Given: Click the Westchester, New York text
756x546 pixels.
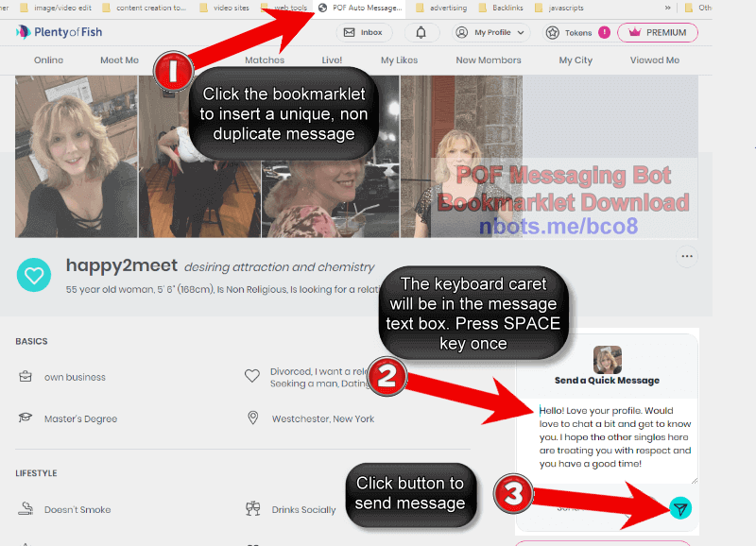Looking at the screenshot, I should pyautogui.click(x=323, y=418).
